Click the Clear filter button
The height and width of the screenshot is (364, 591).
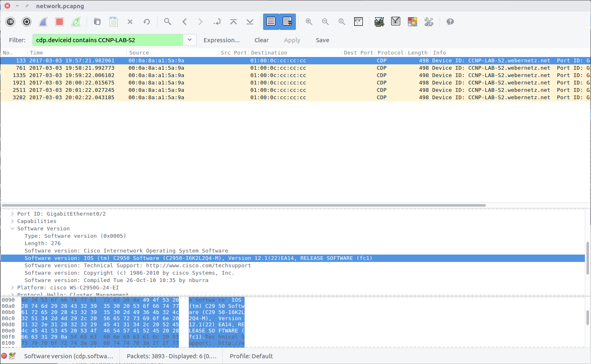(261, 40)
